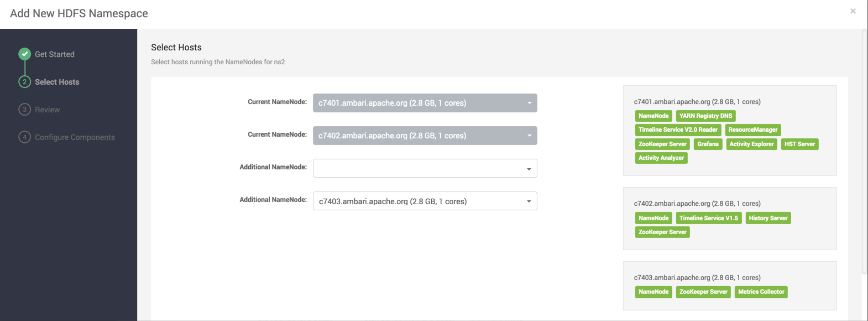Click the step 3 Review circle icon

point(24,110)
